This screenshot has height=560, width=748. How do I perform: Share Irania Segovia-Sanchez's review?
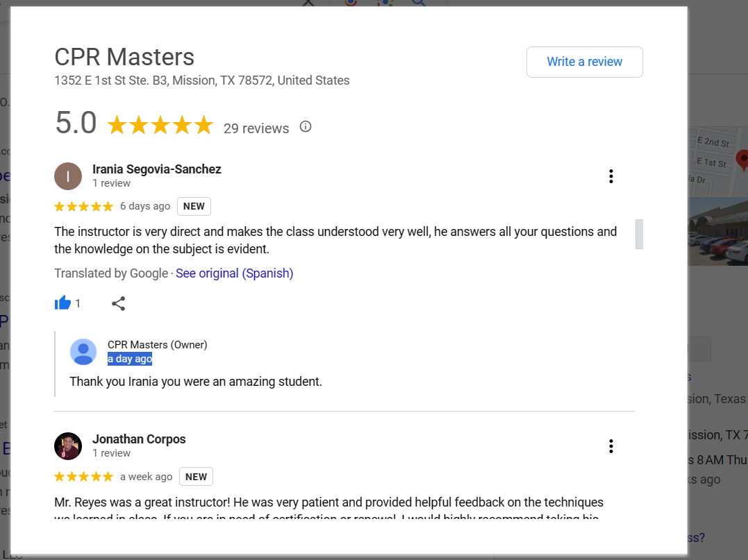pyautogui.click(x=119, y=303)
